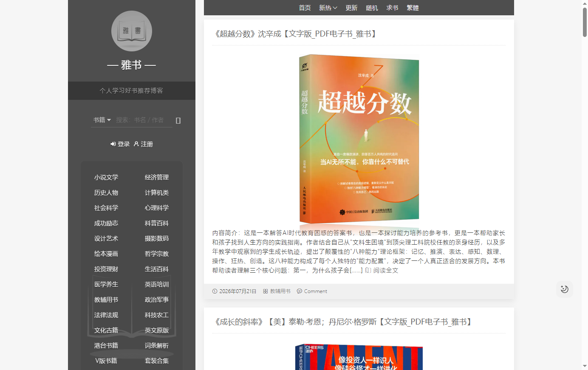The image size is (588, 370).
Task: Click the page vertical scrollbar thumb
Action: click(585, 22)
